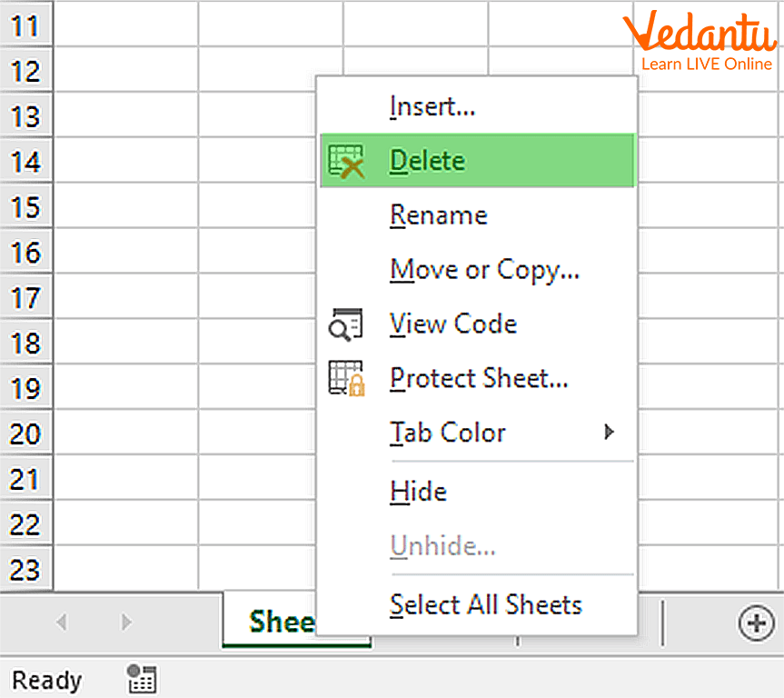Click the View Code magnifier icon
Image resolution: width=784 pixels, height=698 pixels.
(x=346, y=324)
